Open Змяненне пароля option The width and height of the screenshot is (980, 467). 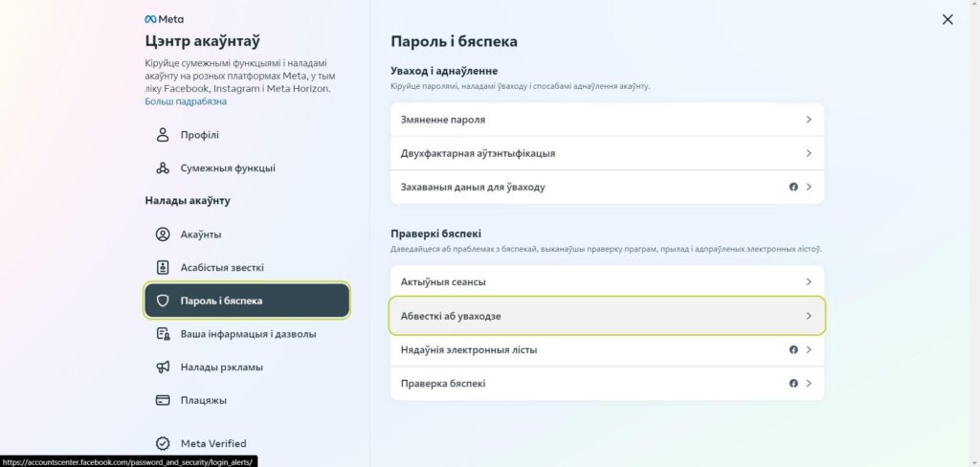click(607, 120)
